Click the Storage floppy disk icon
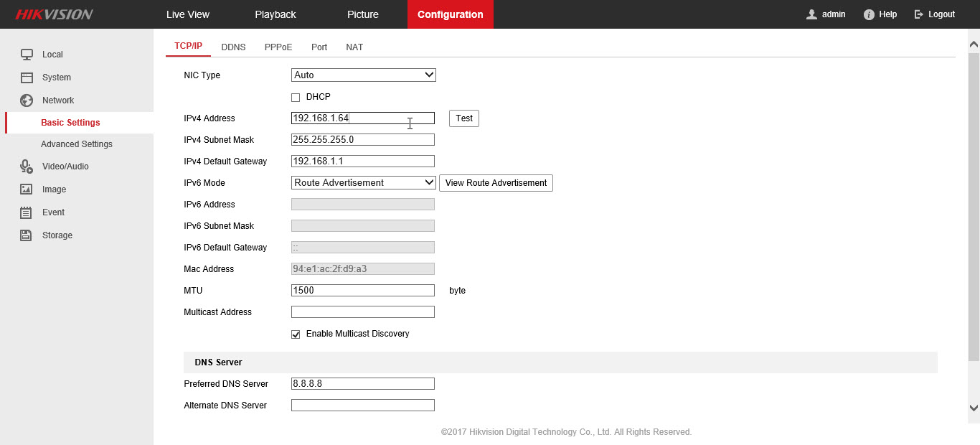 (27, 235)
